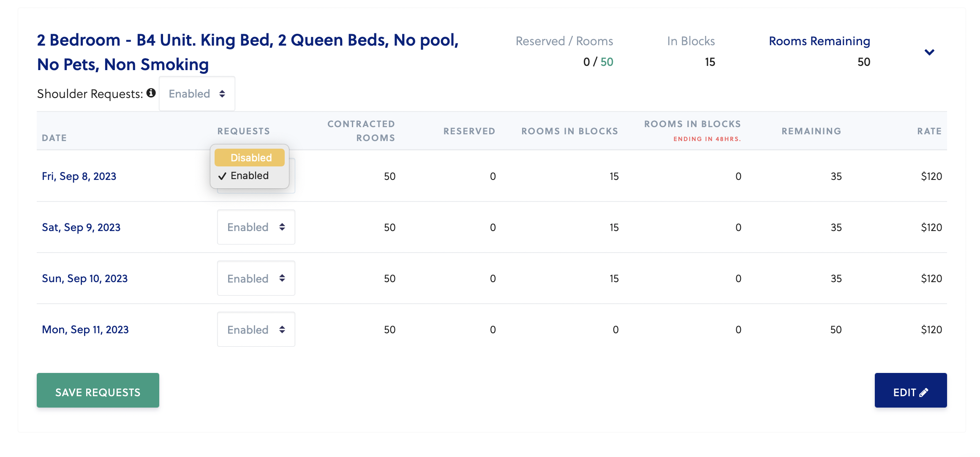The height and width of the screenshot is (457, 980).
Task: Click the green 50 rooms count
Action: point(607,62)
